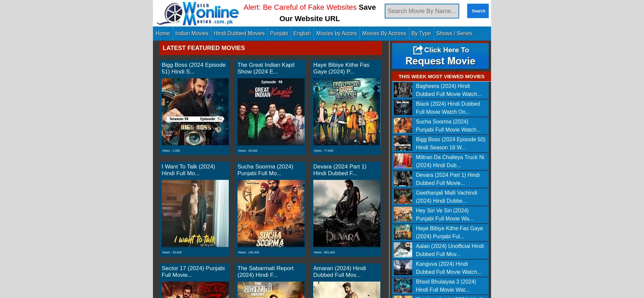
Task: Click the Sucha Soorma sidebar thumbnail
Action: point(403,126)
